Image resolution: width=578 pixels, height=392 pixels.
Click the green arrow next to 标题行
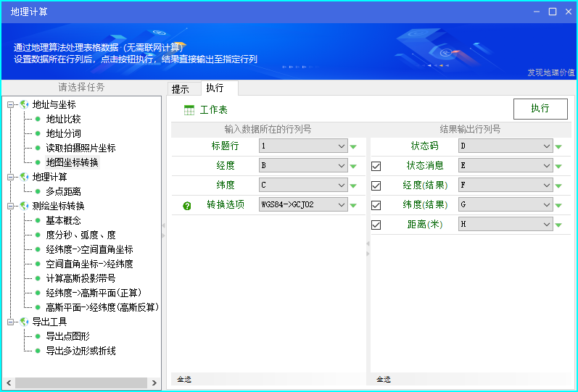353,146
